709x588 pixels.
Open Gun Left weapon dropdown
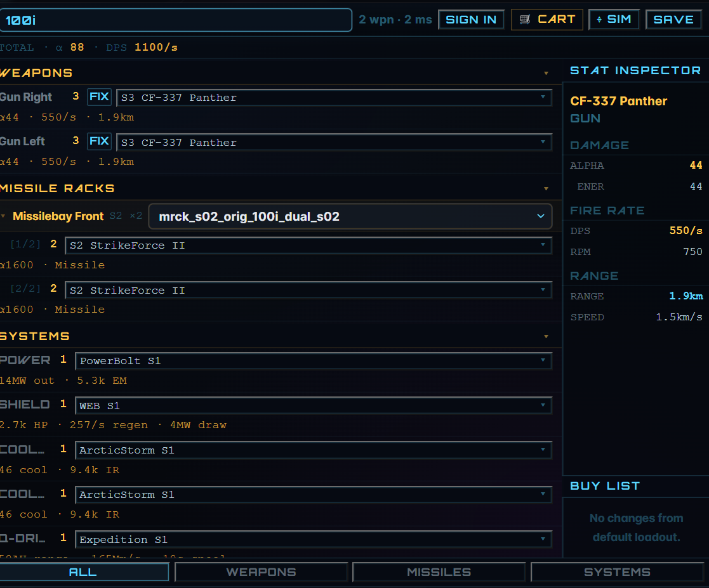334,142
